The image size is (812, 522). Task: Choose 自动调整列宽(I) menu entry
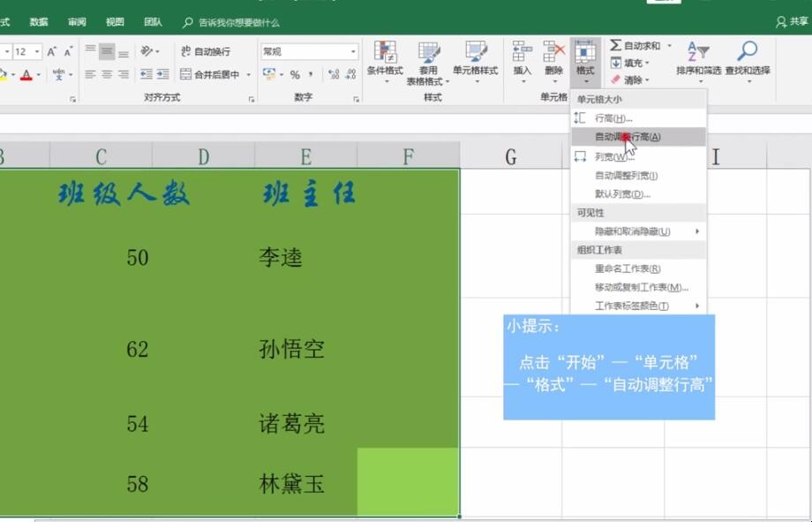626,176
